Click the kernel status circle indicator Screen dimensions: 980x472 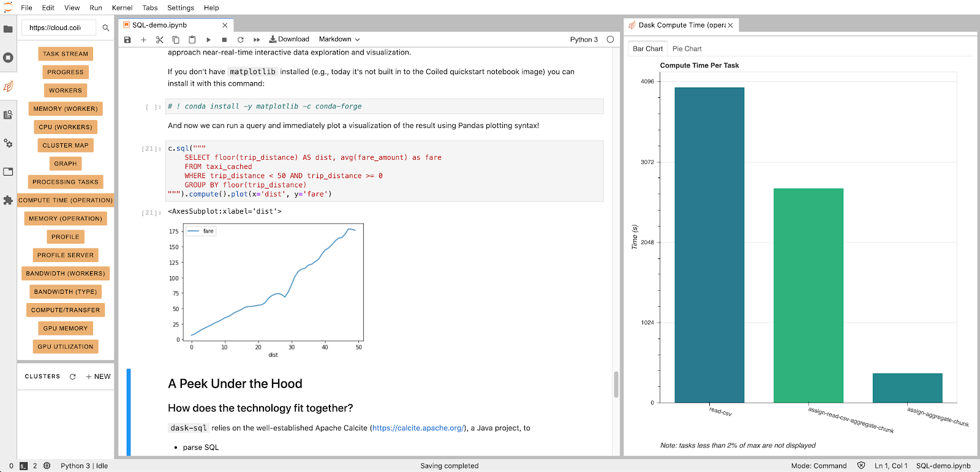click(x=610, y=39)
